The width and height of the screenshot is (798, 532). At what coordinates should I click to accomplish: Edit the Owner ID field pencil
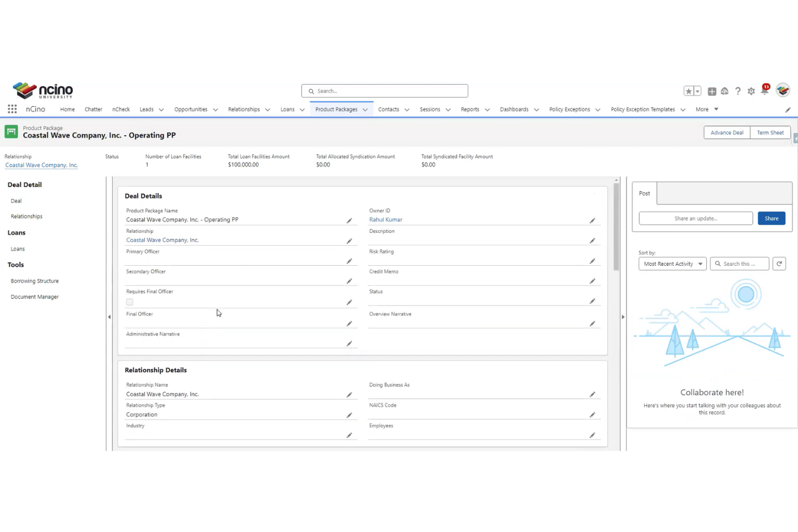(593, 220)
